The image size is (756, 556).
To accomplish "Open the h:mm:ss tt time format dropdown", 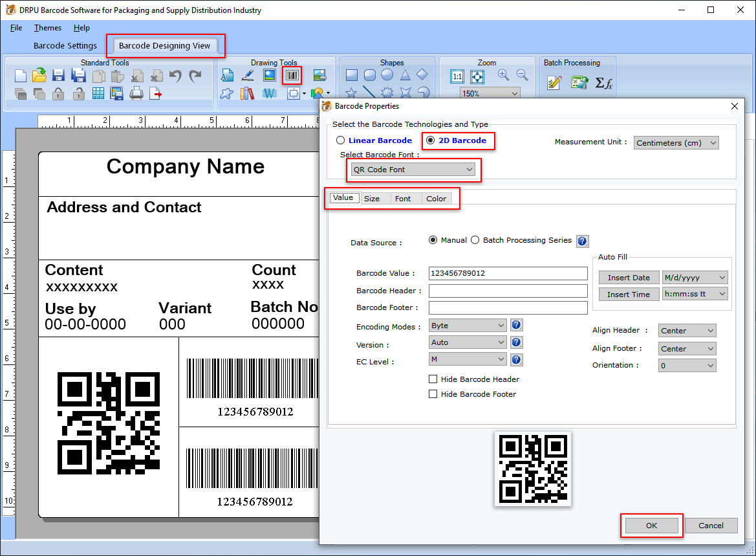I will click(x=695, y=294).
